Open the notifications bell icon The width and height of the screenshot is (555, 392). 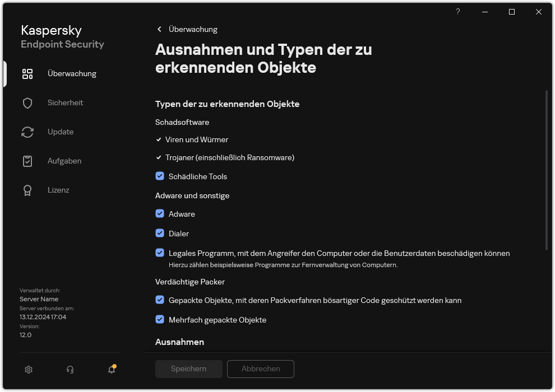pos(110,369)
